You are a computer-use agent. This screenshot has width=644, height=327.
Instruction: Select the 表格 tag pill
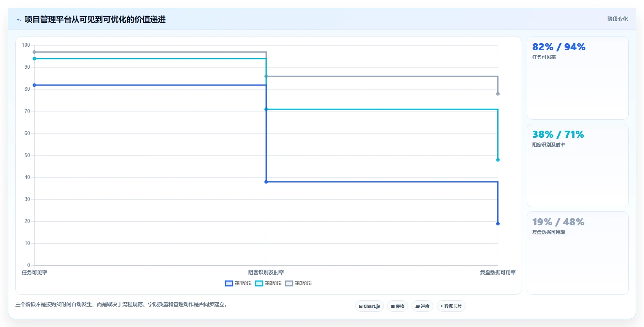click(398, 306)
